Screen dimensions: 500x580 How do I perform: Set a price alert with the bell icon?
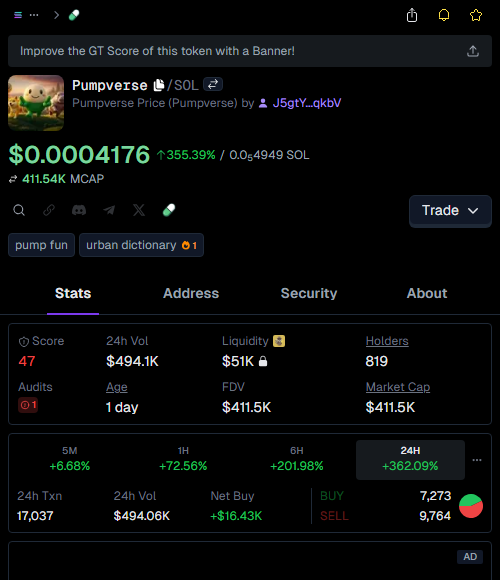point(444,15)
